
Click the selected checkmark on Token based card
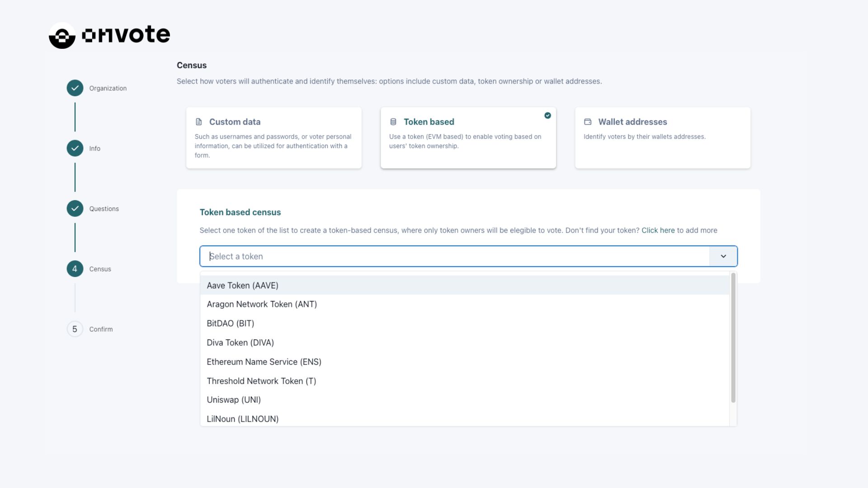(547, 116)
